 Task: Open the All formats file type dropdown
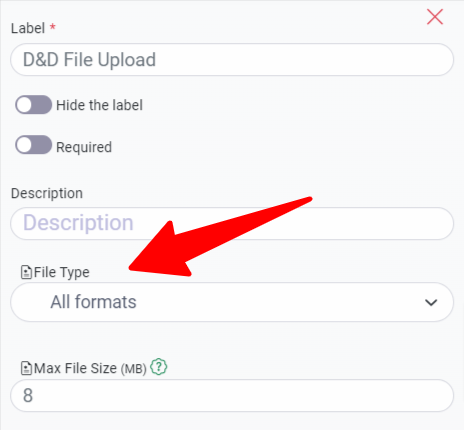tap(232, 302)
